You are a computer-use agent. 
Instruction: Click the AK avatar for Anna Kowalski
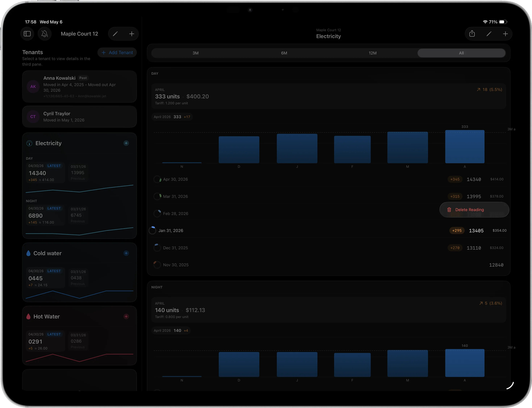pos(33,87)
